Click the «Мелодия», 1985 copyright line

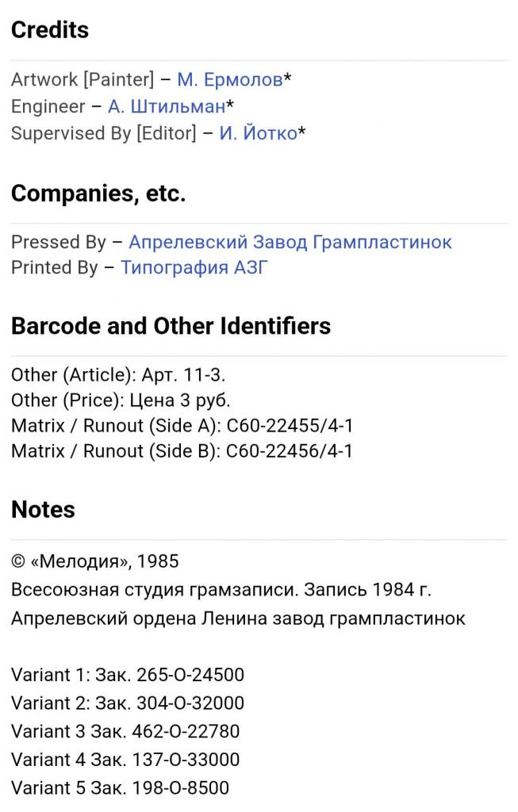pyautogui.click(x=95, y=561)
